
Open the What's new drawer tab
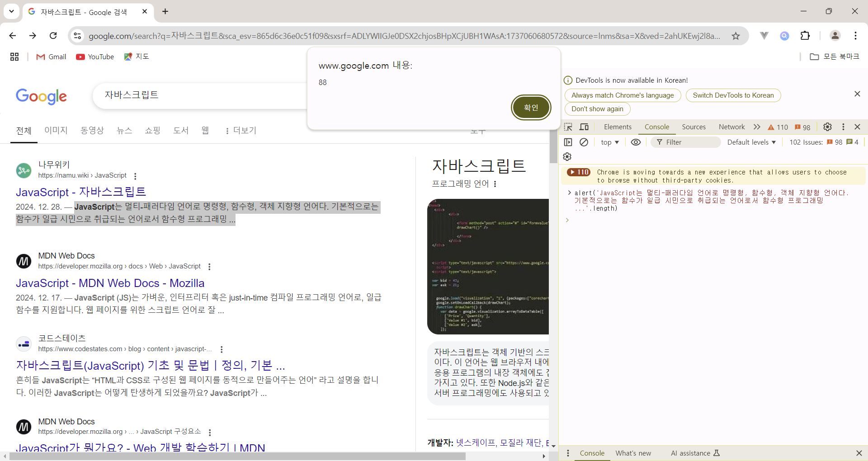click(633, 453)
